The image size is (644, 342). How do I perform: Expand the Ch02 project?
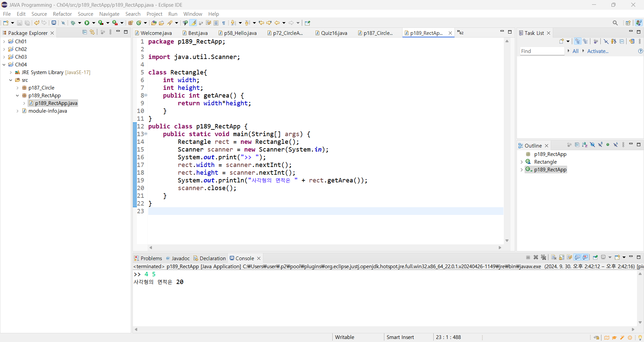[x=4, y=49]
